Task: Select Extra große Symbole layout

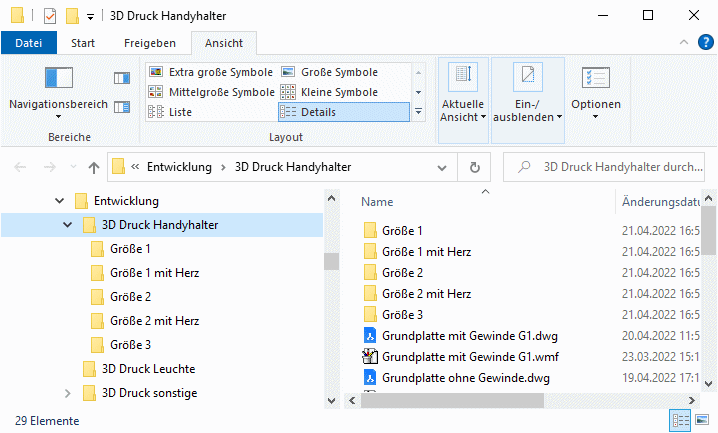Action: tap(211, 72)
